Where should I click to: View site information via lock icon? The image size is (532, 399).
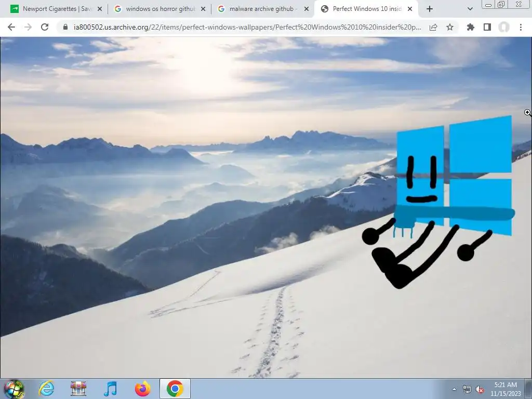(x=65, y=27)
